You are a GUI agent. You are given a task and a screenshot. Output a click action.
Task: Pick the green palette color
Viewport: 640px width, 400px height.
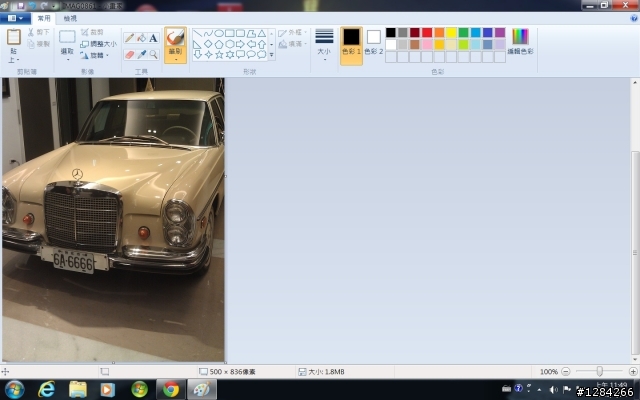click(463, 33)
